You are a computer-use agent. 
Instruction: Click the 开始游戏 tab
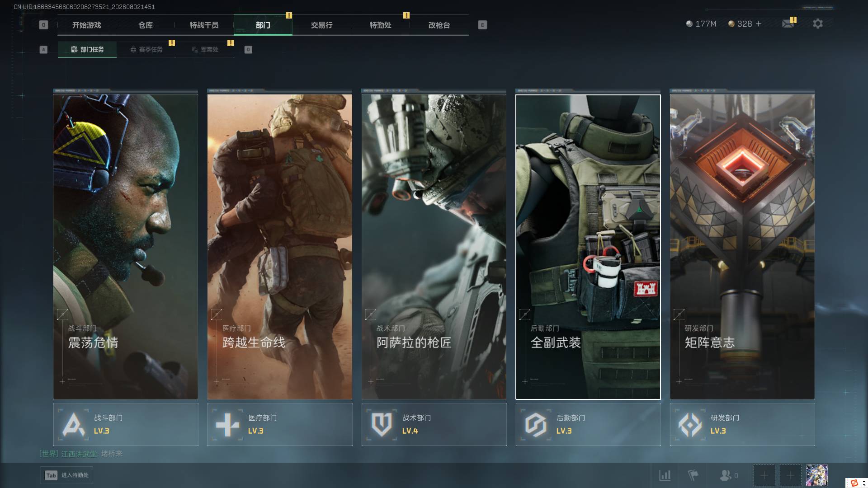[x=87, y=25]
